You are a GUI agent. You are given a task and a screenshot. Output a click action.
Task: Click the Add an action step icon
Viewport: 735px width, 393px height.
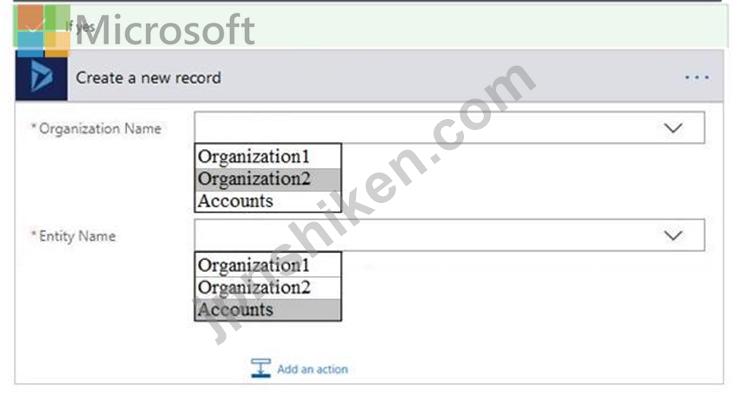tap(260, 368)
